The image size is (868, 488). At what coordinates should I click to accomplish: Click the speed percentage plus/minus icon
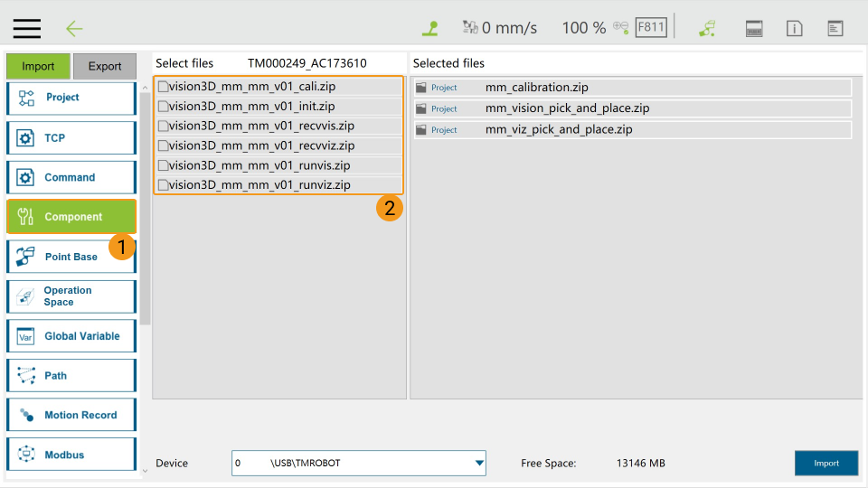pyautogui.click(x=620, y=27)
